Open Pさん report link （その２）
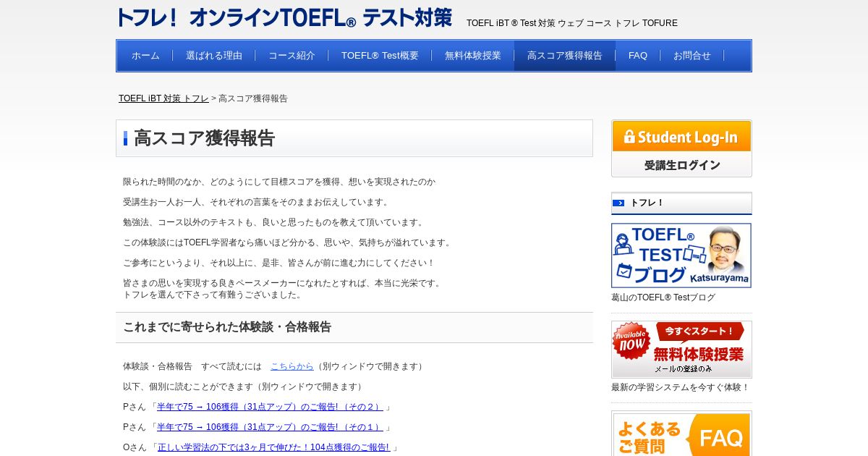The width and height of the screenshot is (868, 456). [270, 407]
